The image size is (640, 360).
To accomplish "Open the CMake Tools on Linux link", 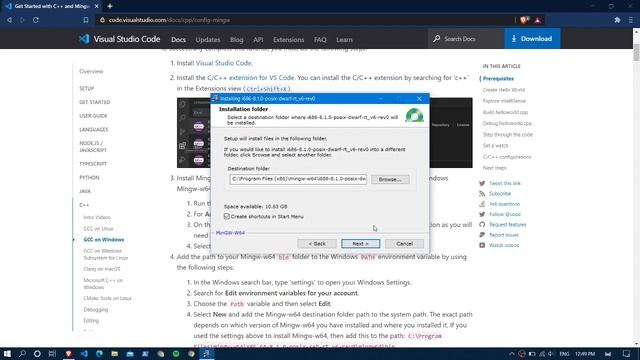I will point(107,298).
